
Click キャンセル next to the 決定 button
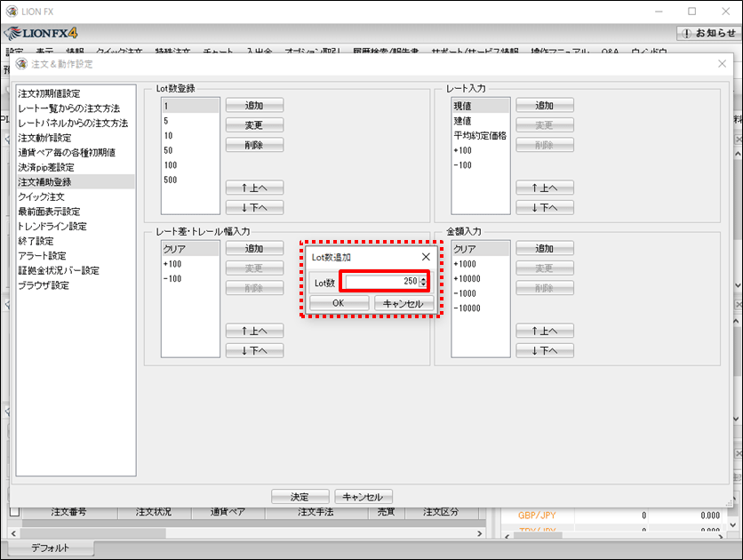coord(364,497)
